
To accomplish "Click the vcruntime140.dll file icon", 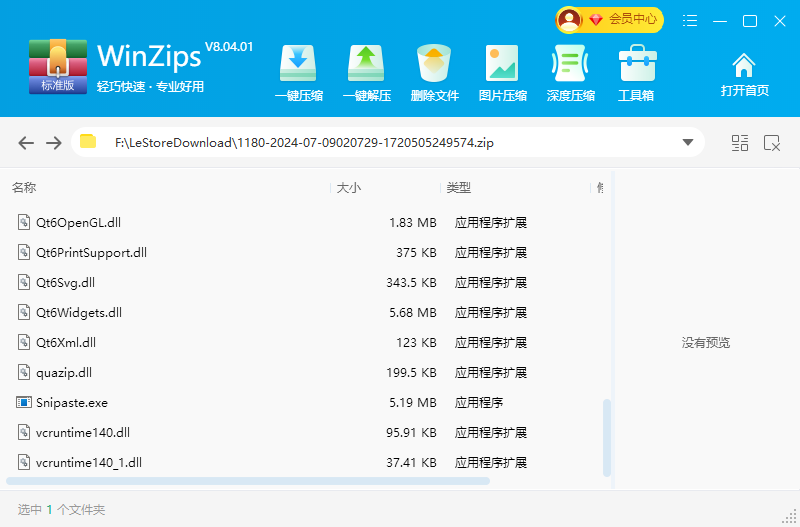I will [x=23, y=433].
